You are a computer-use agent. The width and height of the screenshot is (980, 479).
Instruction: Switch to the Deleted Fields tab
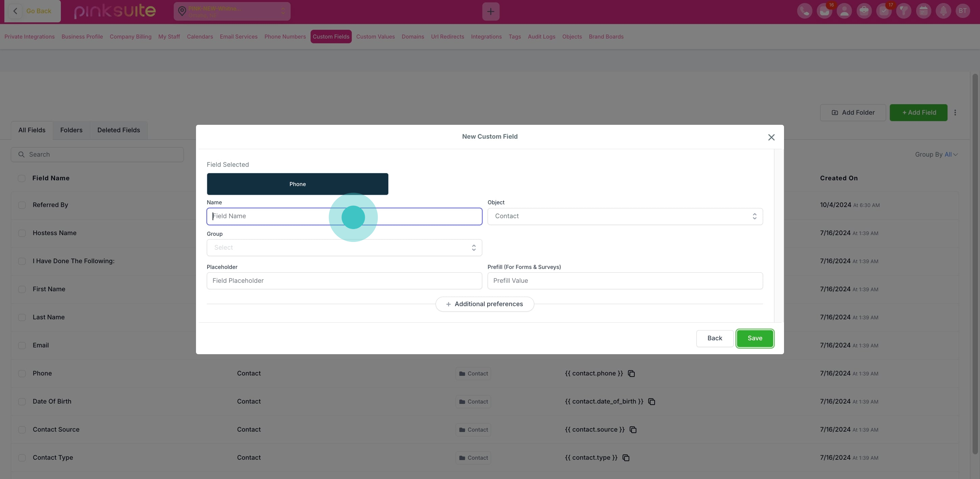point(118,130)
